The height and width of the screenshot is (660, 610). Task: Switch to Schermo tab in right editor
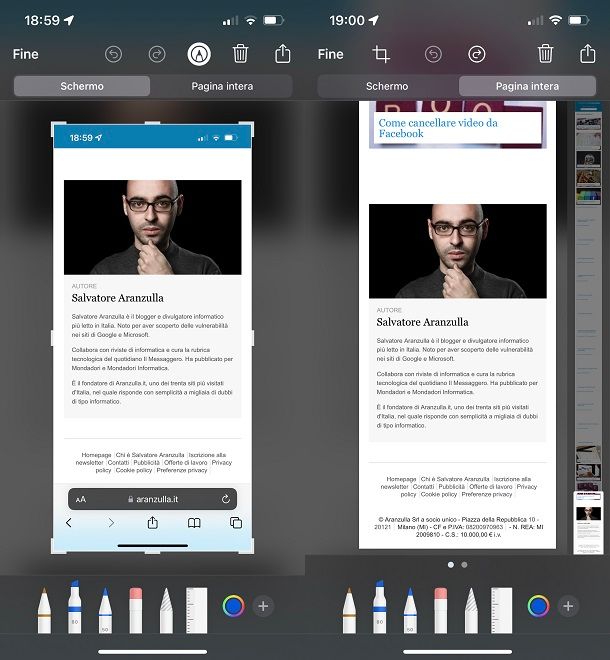click(387, 86)
